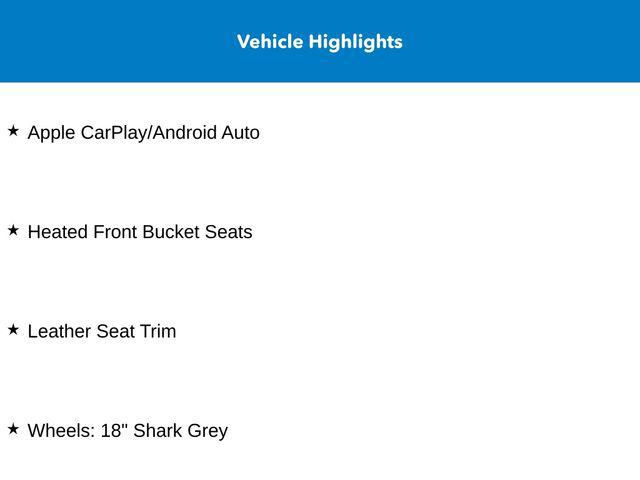Click the "Shark Grey" color text
Image resolution: width=640 pixels, height=480 pixels.
point(181,431)
